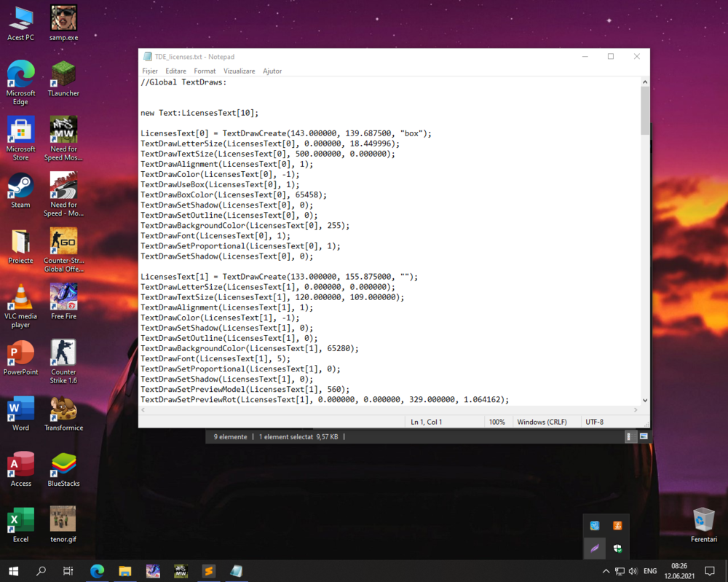
Task: Click the line 'new Text:LicensesText[10];'
Action: click(x=199, y=113)
